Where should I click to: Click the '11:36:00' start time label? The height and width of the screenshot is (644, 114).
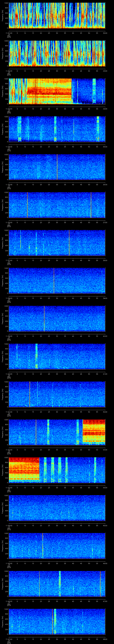tap(9, 223)
